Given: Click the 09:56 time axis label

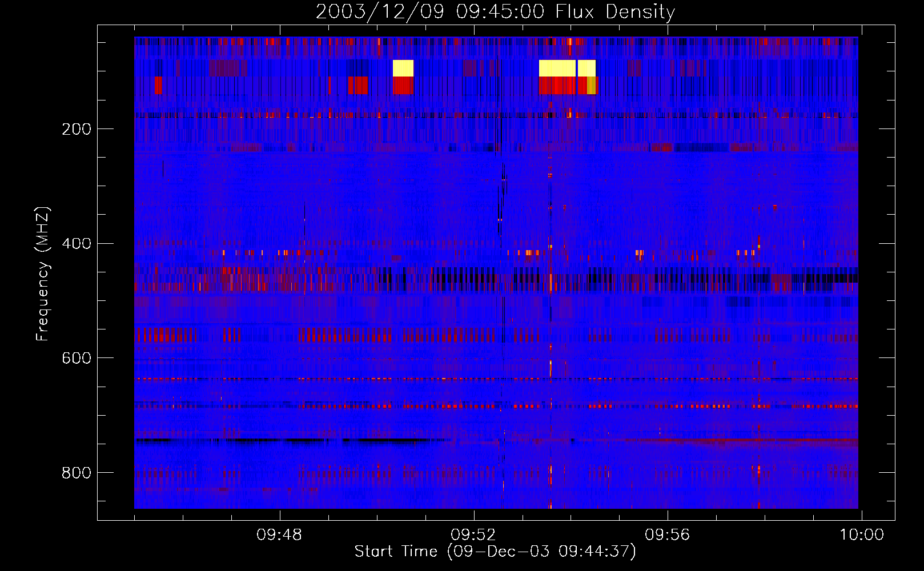Looking at the screenshot, I should click(668, 535).
